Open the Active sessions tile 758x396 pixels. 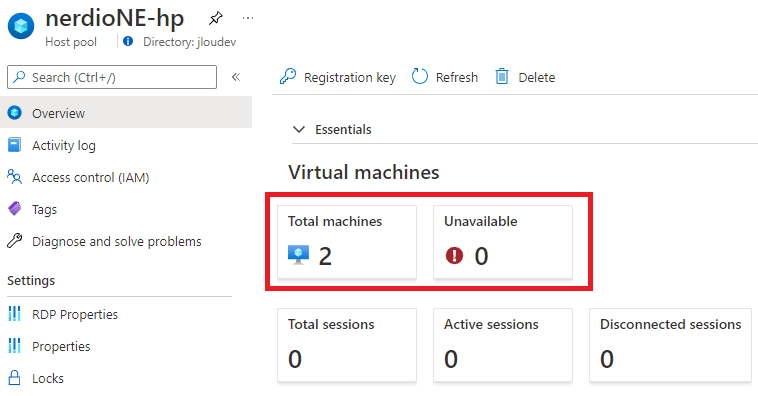503,345
